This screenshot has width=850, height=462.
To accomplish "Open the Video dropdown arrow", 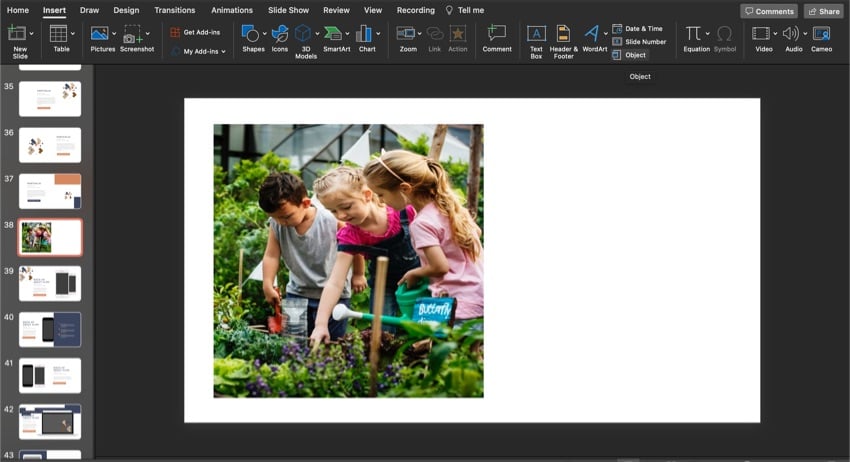I will coord(776,34).
